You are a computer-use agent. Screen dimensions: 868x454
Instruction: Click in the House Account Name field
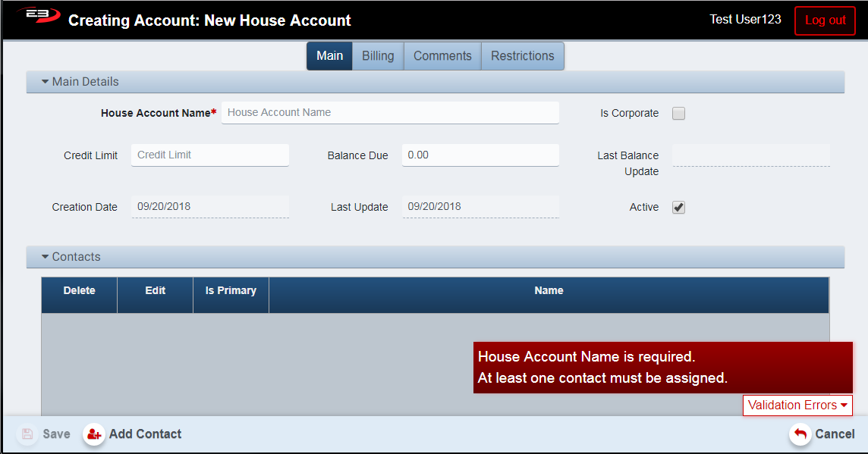[x=390, y=113]
